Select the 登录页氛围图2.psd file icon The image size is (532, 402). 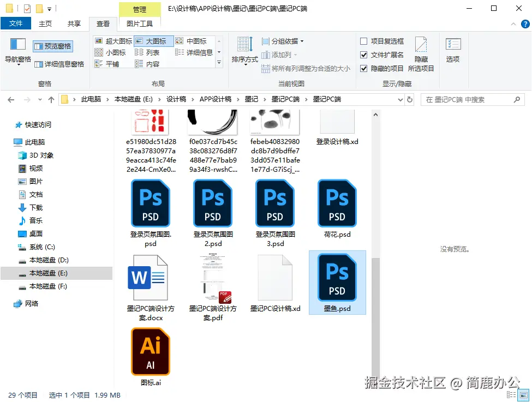[213, 203]
